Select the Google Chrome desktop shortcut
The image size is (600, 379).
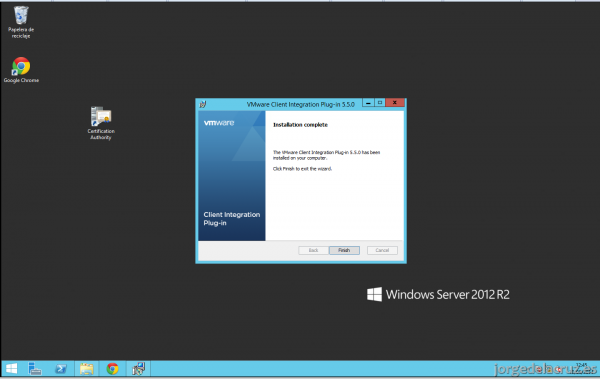tap(21, 70)
